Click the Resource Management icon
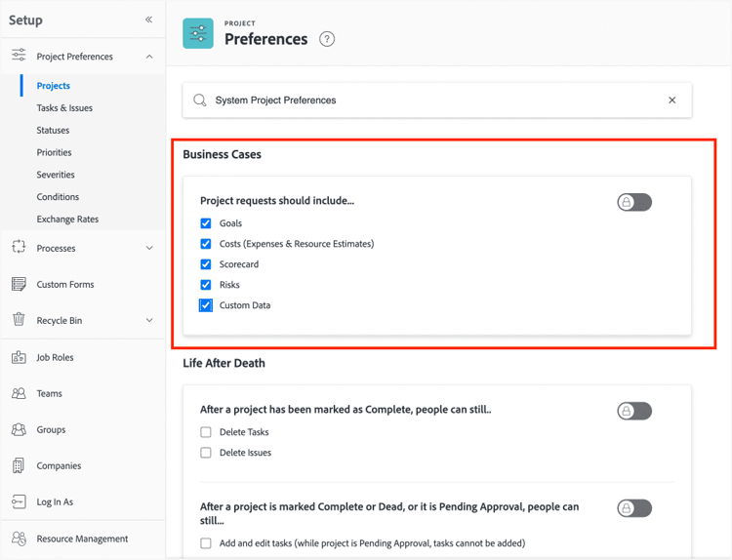This screenshot has height=560, width=732. click(19, 539)
